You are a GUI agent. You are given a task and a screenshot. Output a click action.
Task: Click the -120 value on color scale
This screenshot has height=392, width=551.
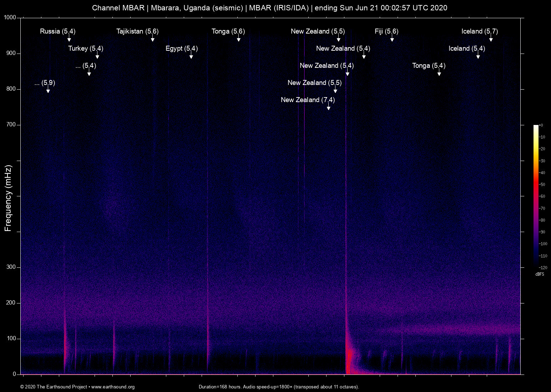(x=543, y=268)
